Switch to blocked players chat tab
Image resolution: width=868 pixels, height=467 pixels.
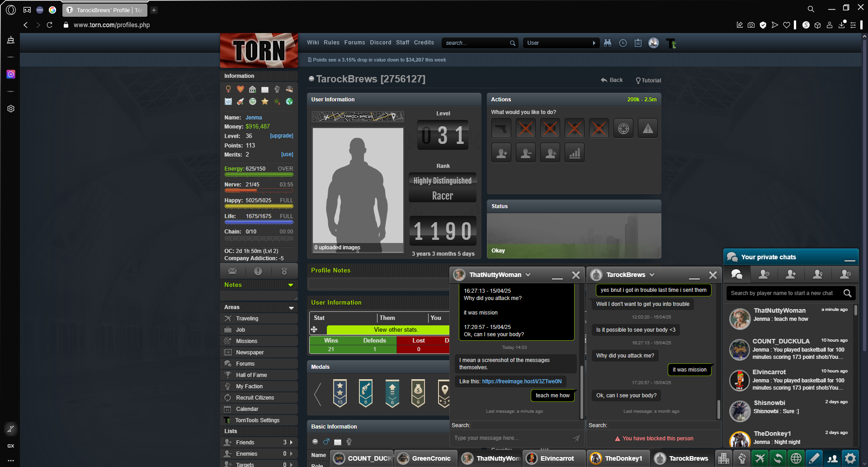[845, 274]
